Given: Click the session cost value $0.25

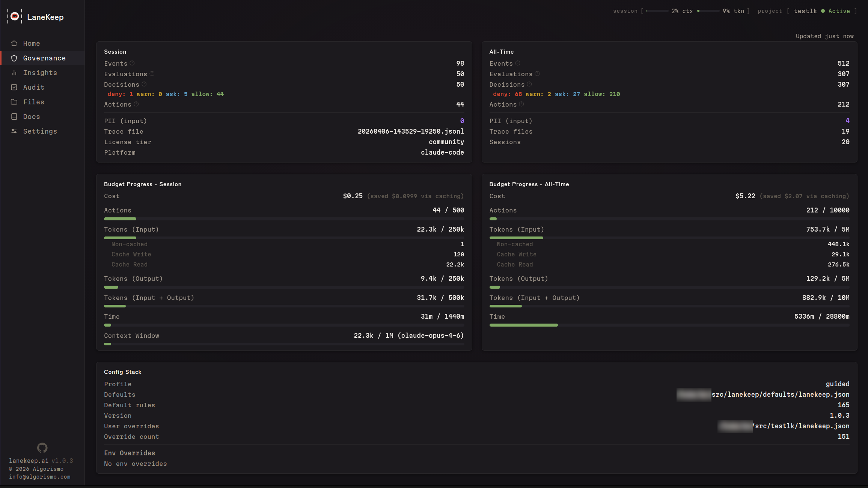Looking at the screenshot, I should point(353,196).
